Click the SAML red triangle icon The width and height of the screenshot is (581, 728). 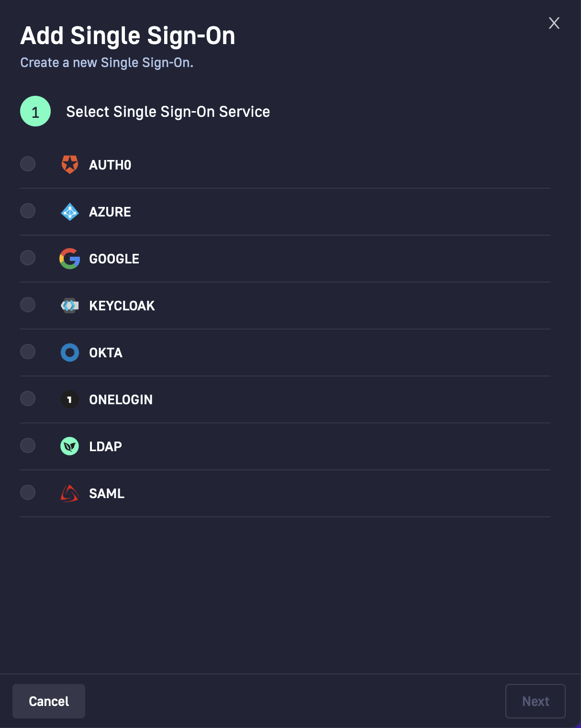pos(70,493)
